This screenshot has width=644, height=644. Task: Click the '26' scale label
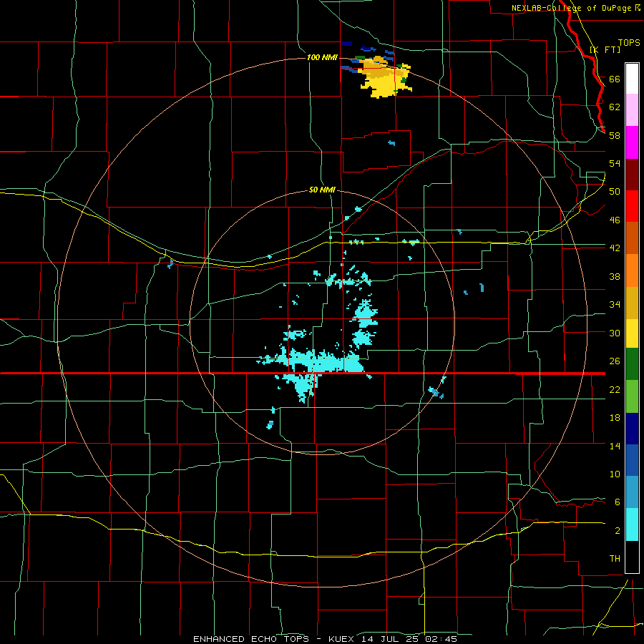[x=615, y=361]
